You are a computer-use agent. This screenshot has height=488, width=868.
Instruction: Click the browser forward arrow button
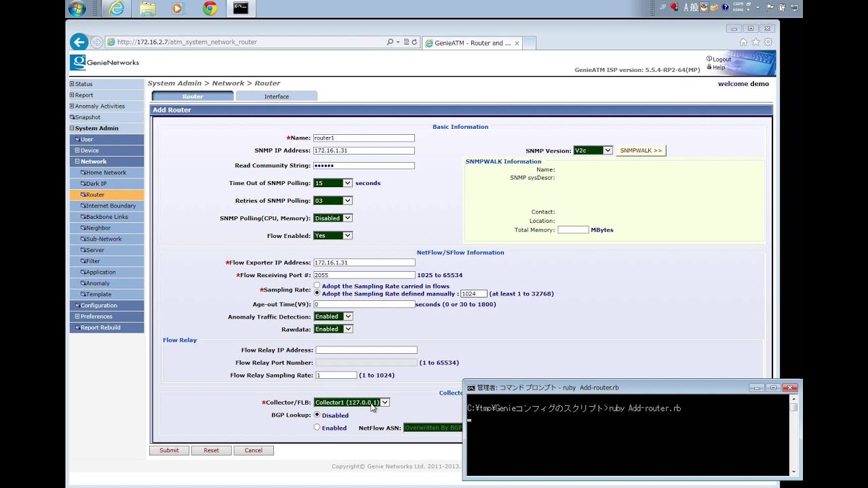pyautogui.click(x=96, y=42)
